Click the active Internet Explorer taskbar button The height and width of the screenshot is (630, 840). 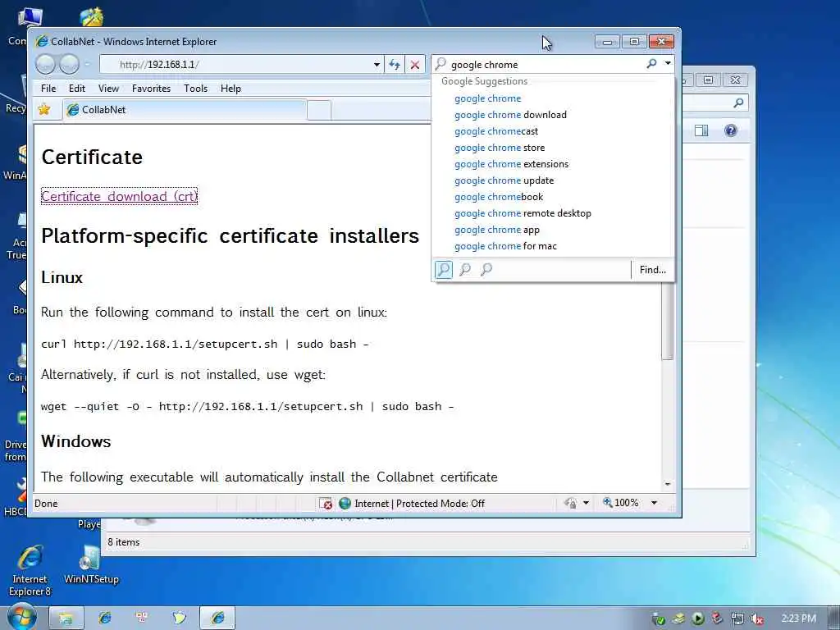coord(217,618)
